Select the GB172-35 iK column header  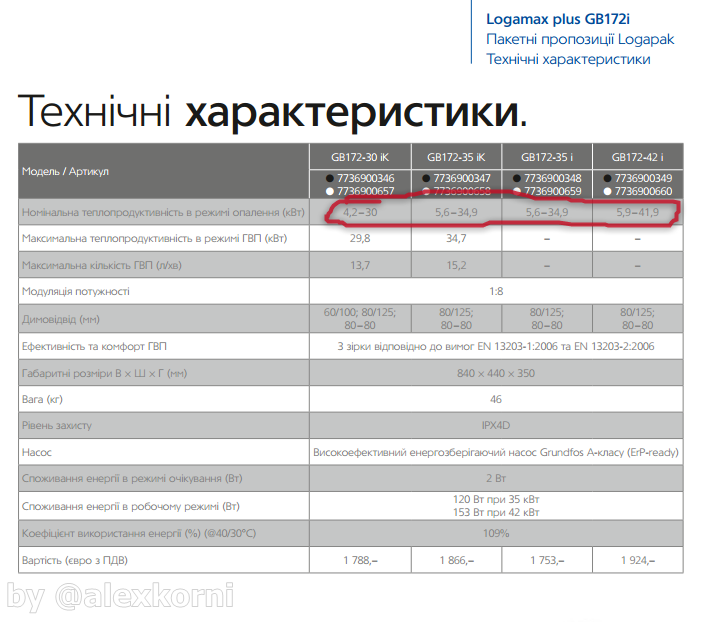[456, 158]
